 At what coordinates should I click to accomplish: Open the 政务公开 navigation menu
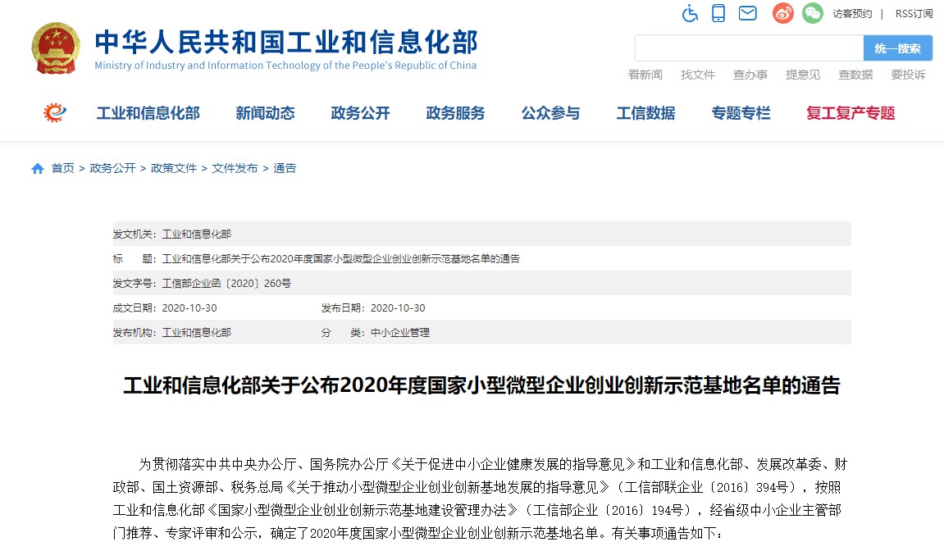360,114
